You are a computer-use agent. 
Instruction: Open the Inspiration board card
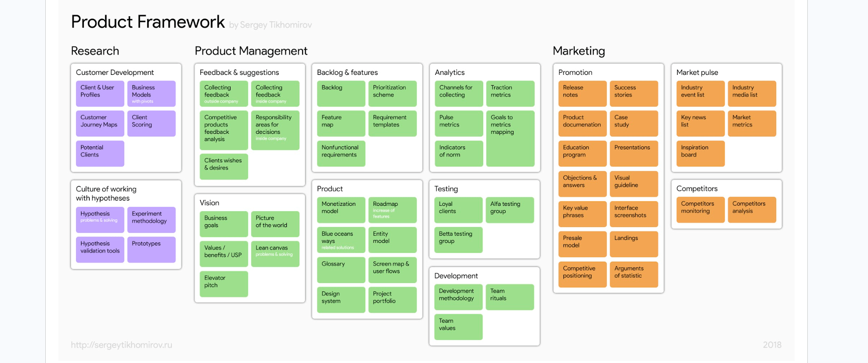700,153
